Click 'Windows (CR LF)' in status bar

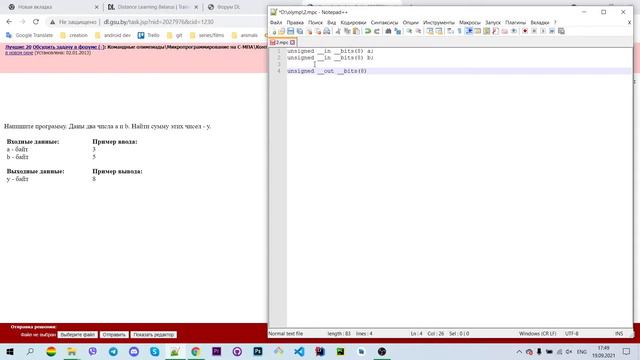537,333
